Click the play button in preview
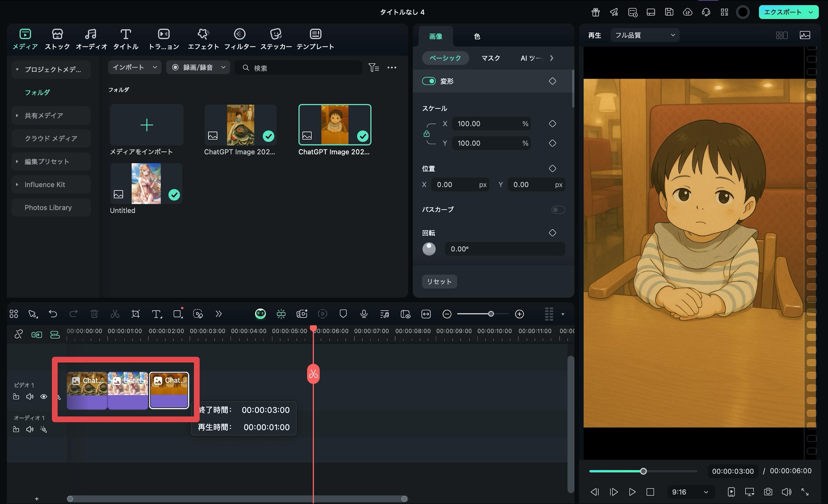828x504 pixels. pyautogui.click(x=632, y=492)
